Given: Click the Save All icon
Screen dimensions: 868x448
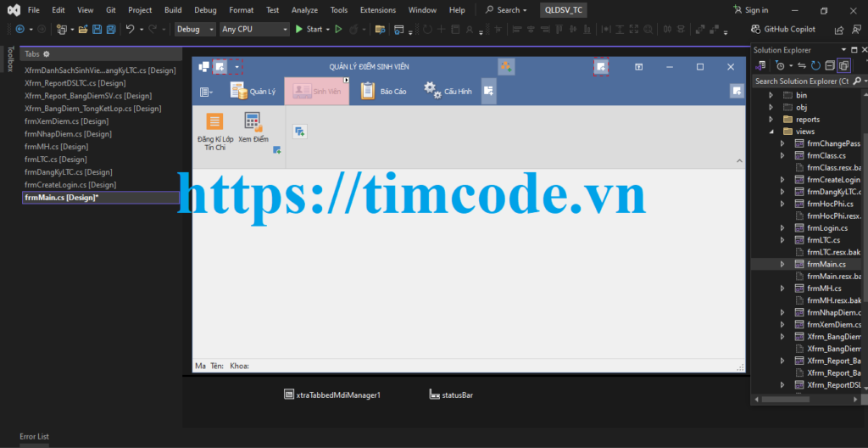Looking at the screenshot, I should 111,30.
